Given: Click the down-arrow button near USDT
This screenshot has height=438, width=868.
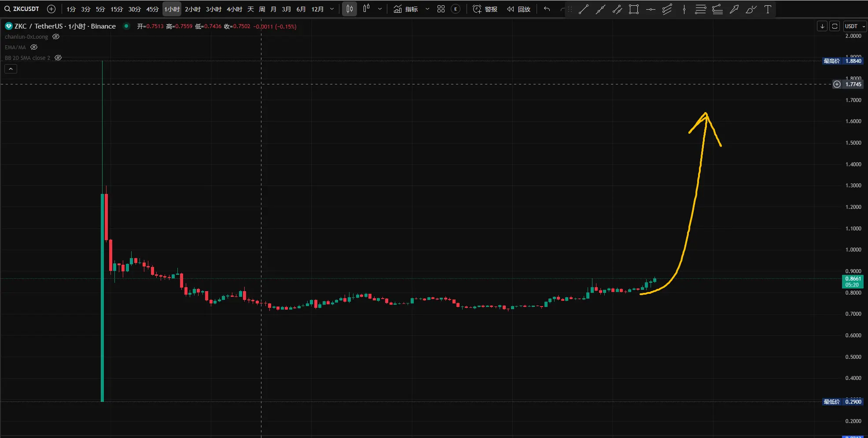Looking at the screenshot, I should coord(822,26).
